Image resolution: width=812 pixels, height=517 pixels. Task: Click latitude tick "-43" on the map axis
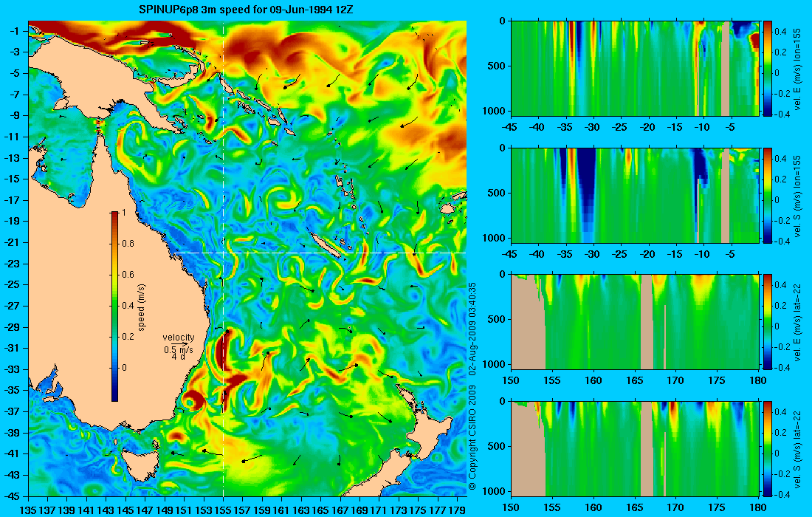(11, 475)
